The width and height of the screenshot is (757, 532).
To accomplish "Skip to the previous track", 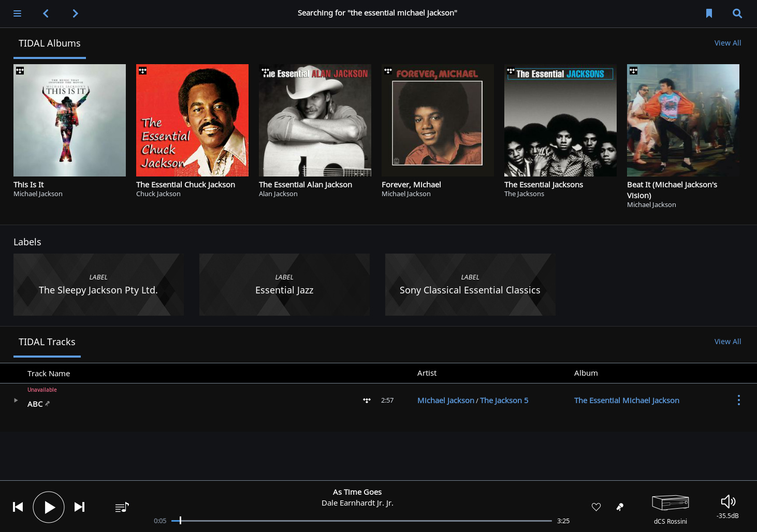I will point(18,507).
